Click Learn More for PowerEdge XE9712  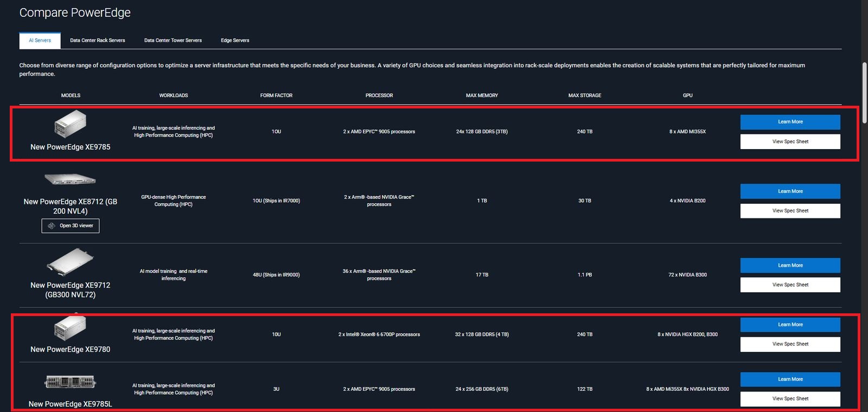pyautogui.click(x=790, y=266)
